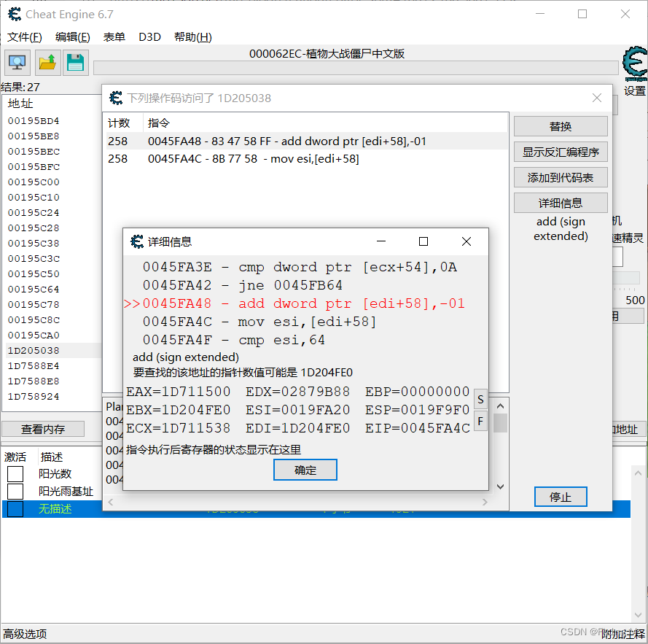Toggle the 无描述 row activation checkbox
648x644 pixels.
click(x=15, y=509)
